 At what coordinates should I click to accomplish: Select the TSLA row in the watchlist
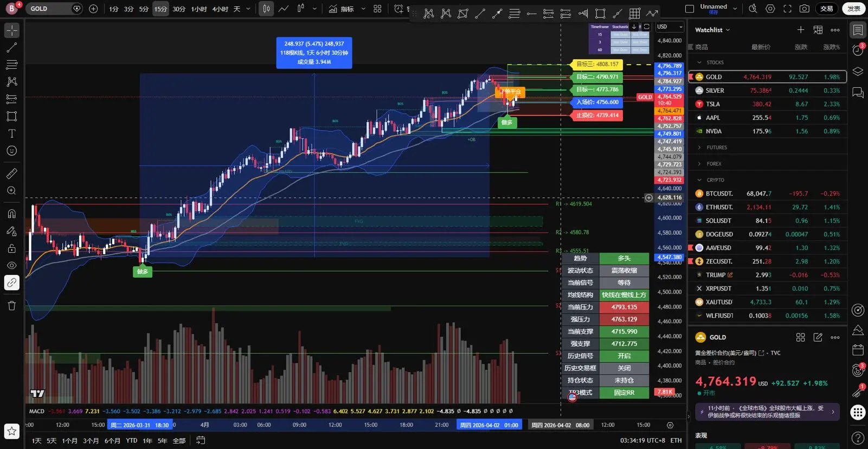[767, 104]
